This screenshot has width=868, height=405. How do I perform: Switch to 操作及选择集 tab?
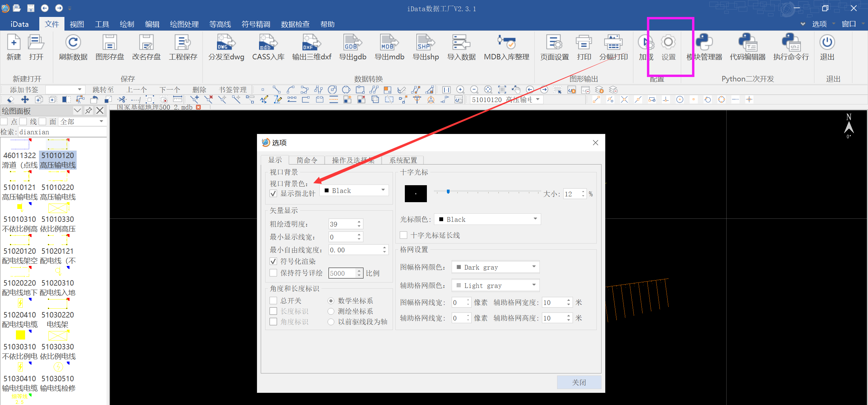(x=353, y=159)
